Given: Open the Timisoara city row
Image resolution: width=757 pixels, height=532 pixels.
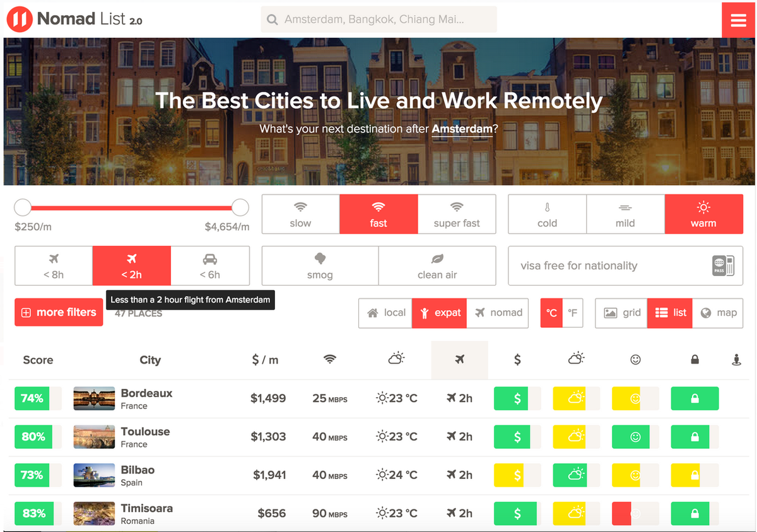Looking at the screenshot, I should tap(378, 514).
